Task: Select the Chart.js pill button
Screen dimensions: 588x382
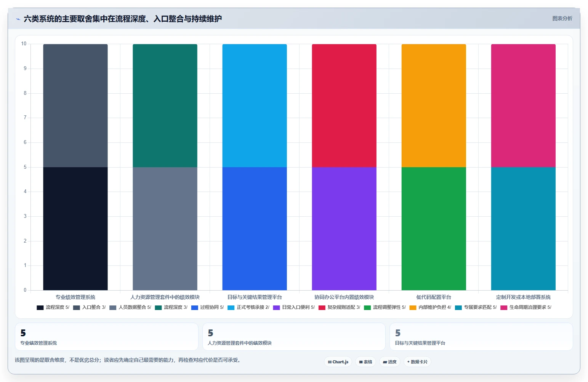Action: (x=338, y=362)
